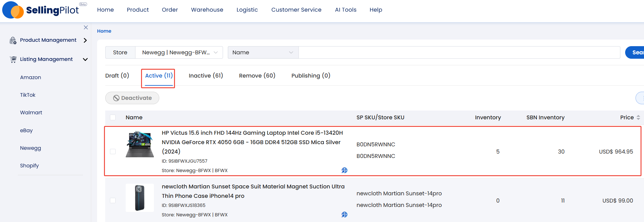Screen dimensions: 644x222
Task: Switch to the Publishing (0) tab
Action: 311,76
